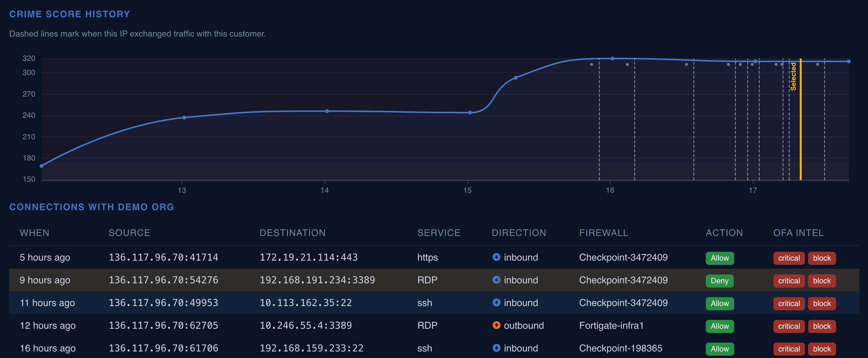Click critical tag in the 5 hours ago row

tap(789, 258)
